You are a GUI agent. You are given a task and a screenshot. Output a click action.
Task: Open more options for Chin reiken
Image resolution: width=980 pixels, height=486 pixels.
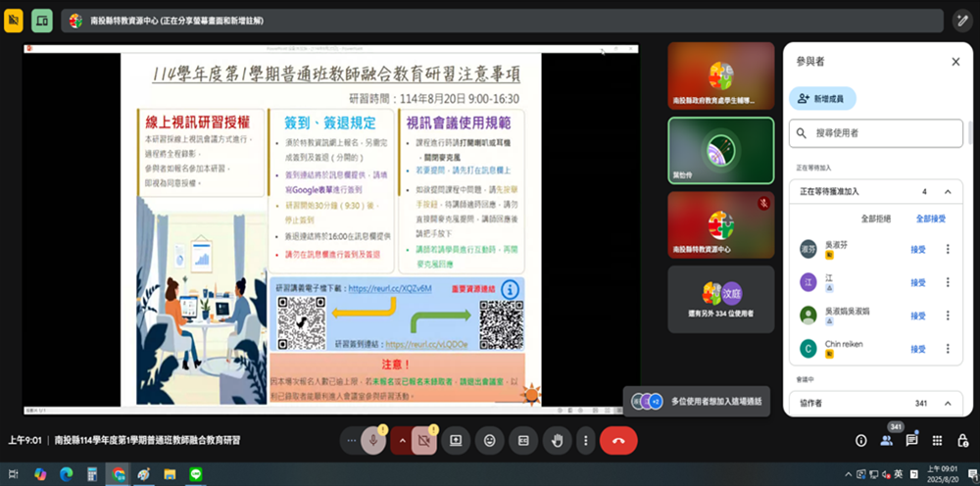[x=947, y=349]
